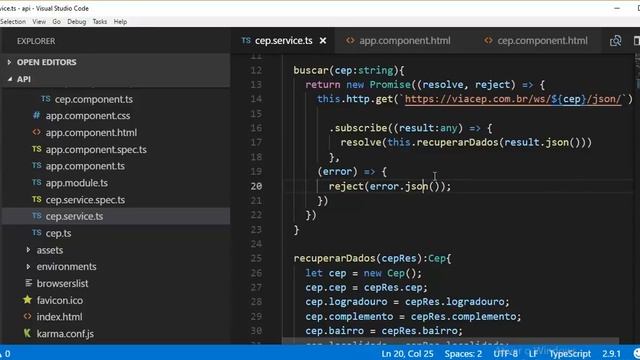Switch to the app.component.html tab
This screenshot has height=360, width=640.
pyautogui.click(x=404, y=41)
